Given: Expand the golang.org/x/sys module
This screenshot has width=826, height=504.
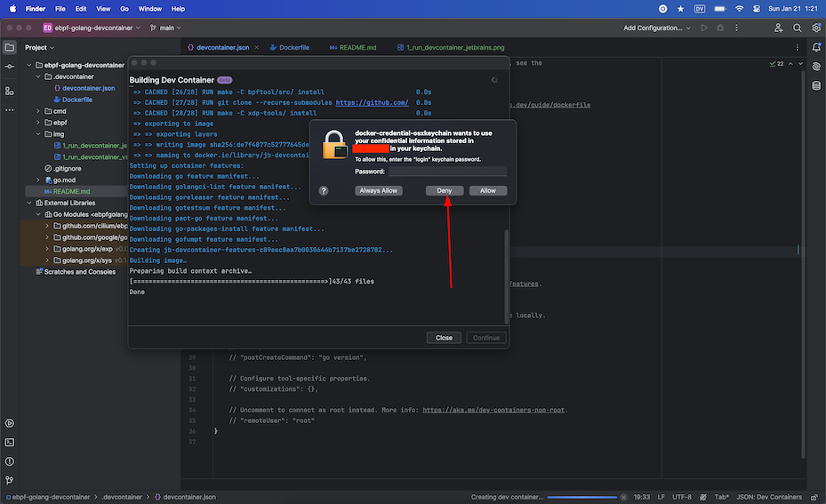Looking at the screenshot, I should click(47, 260).
